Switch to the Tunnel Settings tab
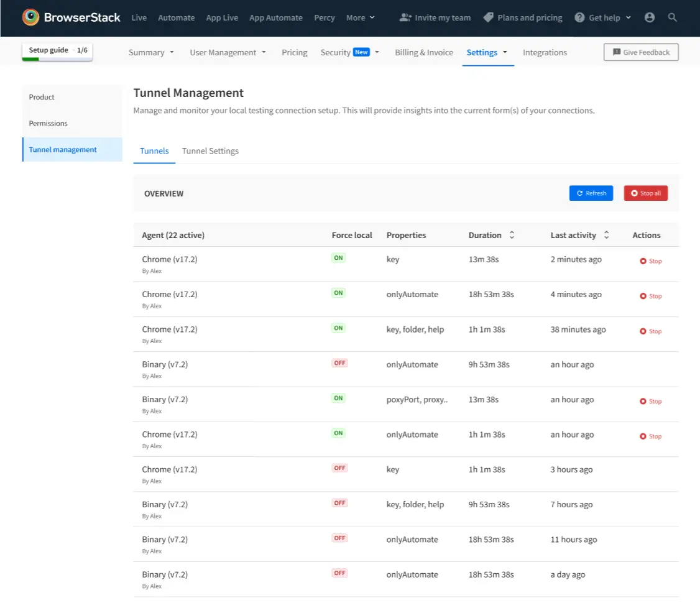The height and width of the screenshot is (608, 700). pos(210,151)
